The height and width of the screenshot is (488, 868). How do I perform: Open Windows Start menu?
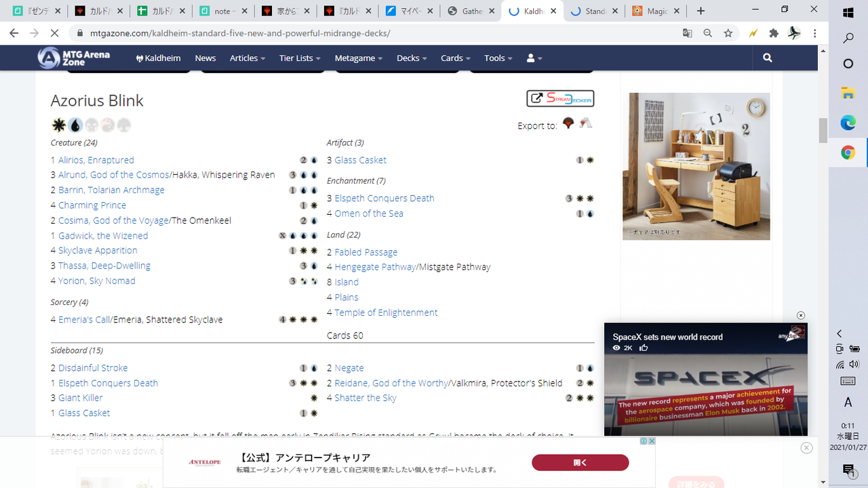pos(848,12)
